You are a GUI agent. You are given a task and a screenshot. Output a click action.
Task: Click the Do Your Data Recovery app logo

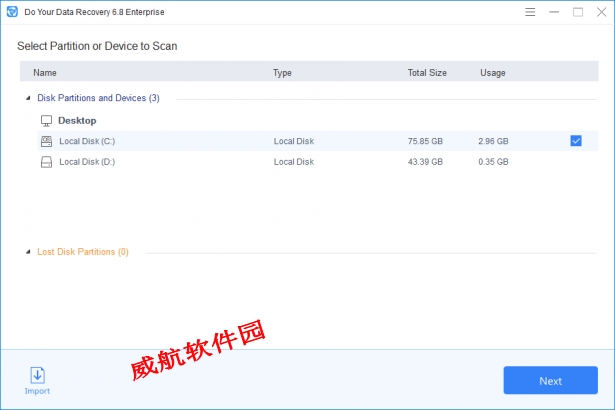(12, 12)
